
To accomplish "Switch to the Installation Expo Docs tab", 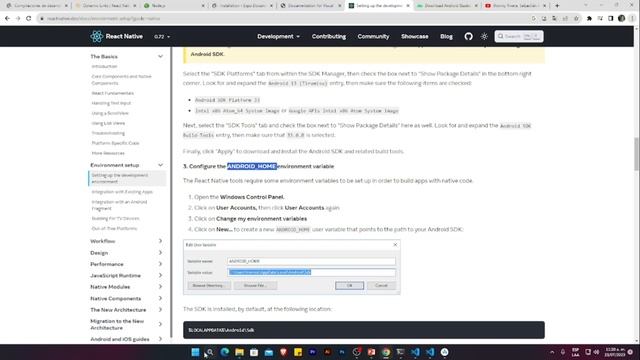I will [241, 6].
